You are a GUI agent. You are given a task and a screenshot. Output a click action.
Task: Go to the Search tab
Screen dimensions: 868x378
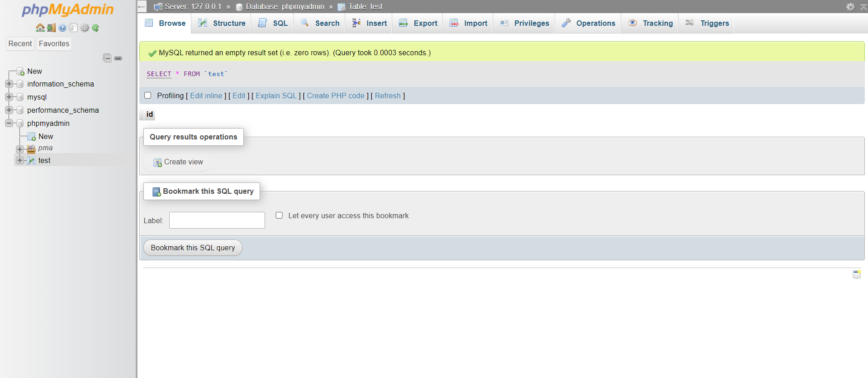320,23
